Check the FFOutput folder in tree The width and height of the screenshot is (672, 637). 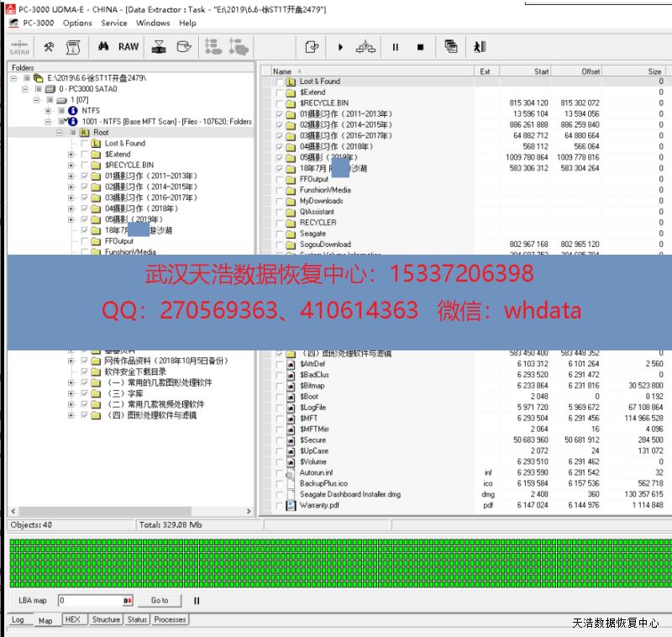coord(85,241)
